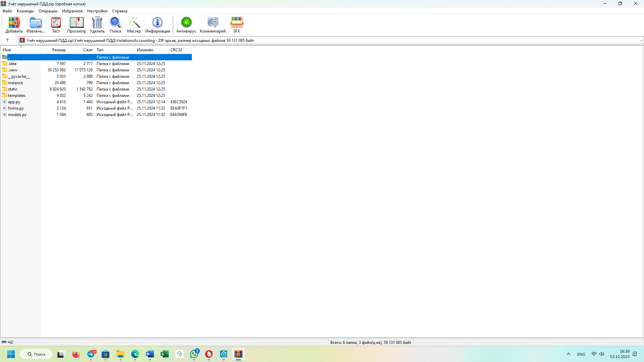Image resolution: width=644 pixels, height=362 pixels.
Task: Open the Просмотр (View) toolbar icon
Action: tap(76, 25)
